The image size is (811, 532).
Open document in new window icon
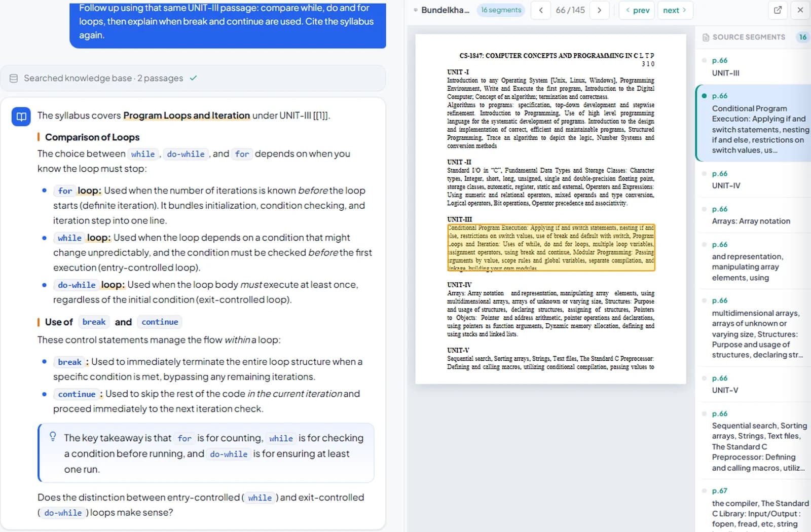coord(778,10)
